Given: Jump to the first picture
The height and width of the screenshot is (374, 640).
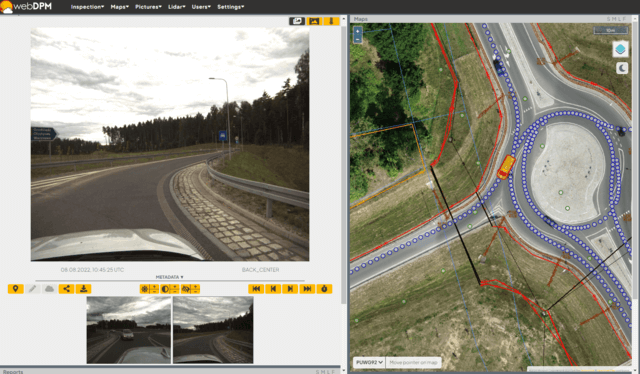Looking at the screenshot, I should coord(256,289).
